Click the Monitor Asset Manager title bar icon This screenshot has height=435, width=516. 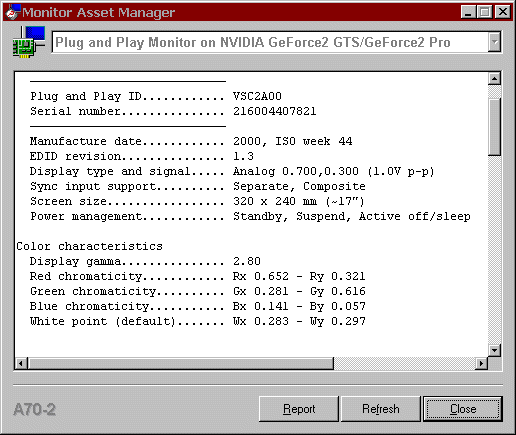(x=13, y=12)
